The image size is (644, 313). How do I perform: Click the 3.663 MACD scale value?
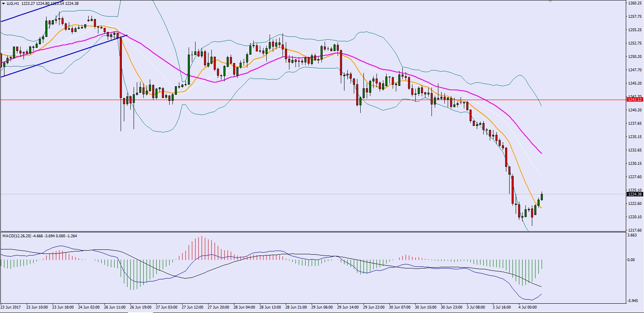(x=631, y=235)
